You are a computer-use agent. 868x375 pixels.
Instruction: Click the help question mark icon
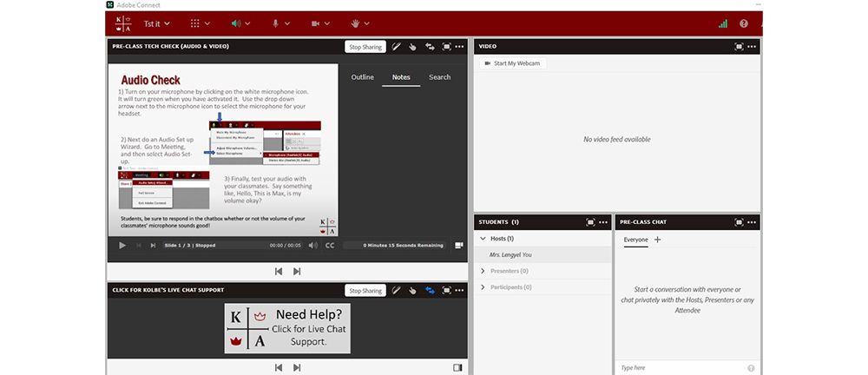744,23
